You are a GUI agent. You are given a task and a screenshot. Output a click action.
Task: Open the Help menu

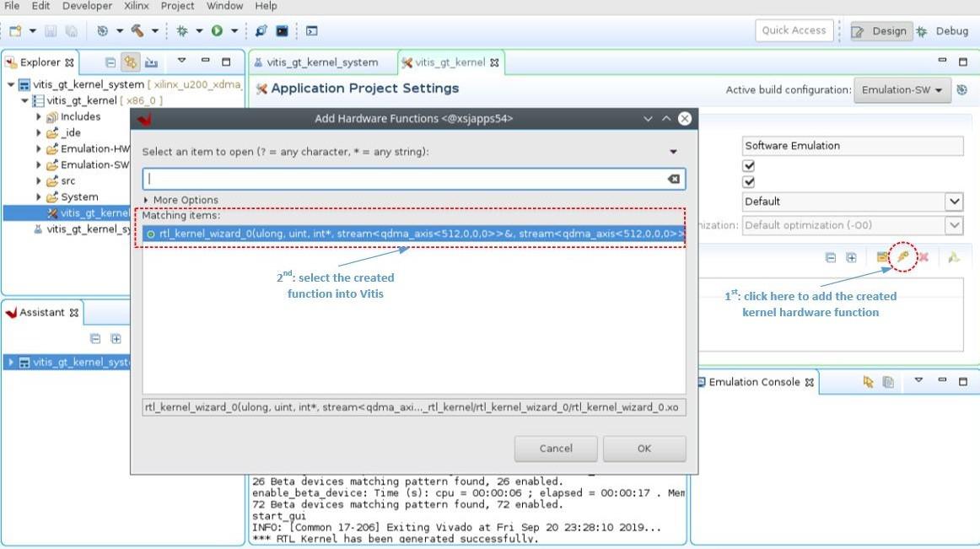(266, 6)
